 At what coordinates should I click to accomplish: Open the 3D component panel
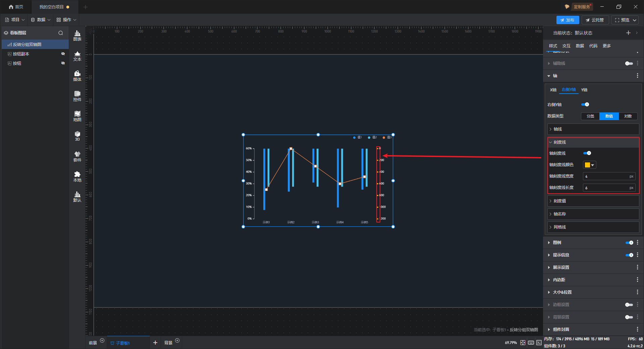(77, 136)
